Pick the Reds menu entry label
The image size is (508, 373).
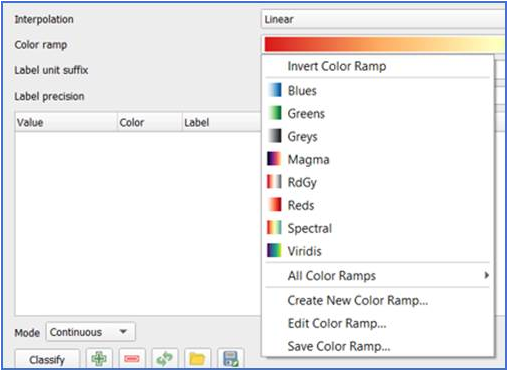click(x=301, y=205)
